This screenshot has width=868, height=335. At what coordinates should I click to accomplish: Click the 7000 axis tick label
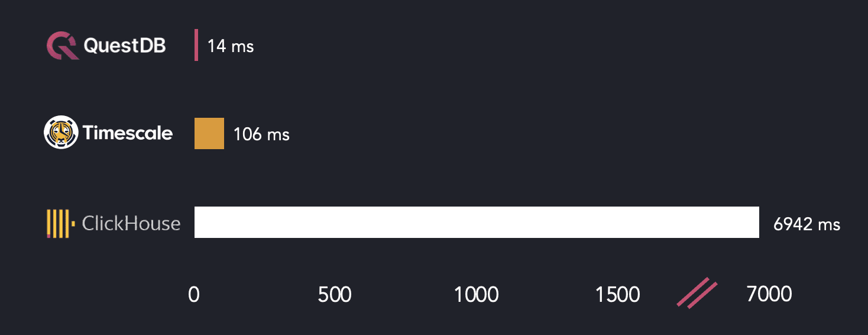click(769, 294)
